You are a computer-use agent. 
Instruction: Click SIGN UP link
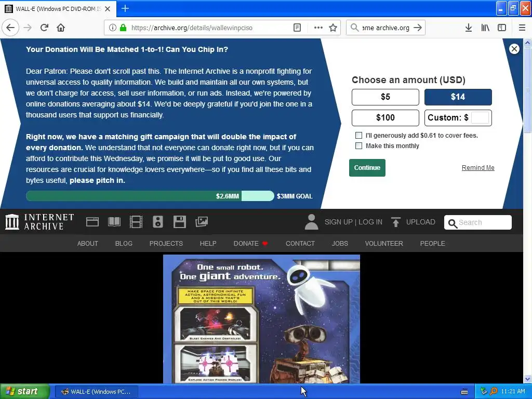338,222
